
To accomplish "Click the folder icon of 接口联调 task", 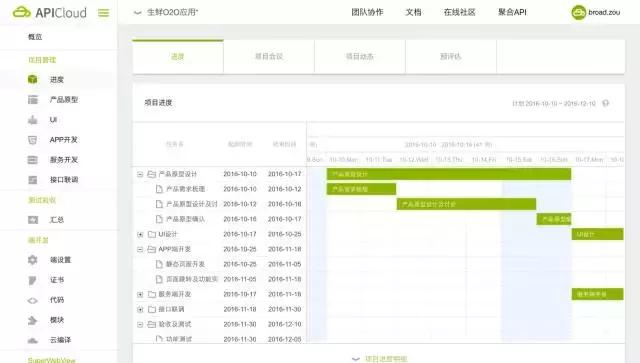I will [151, 310].
